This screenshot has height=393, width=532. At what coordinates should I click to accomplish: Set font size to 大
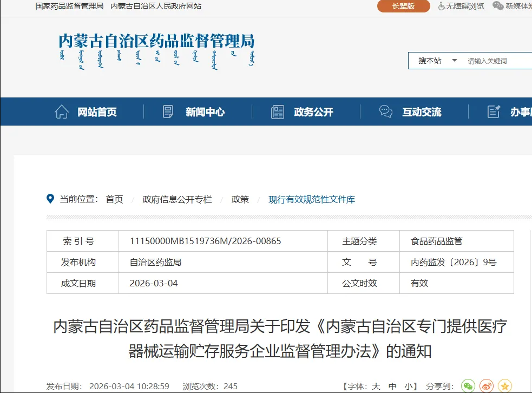point(376,387)
